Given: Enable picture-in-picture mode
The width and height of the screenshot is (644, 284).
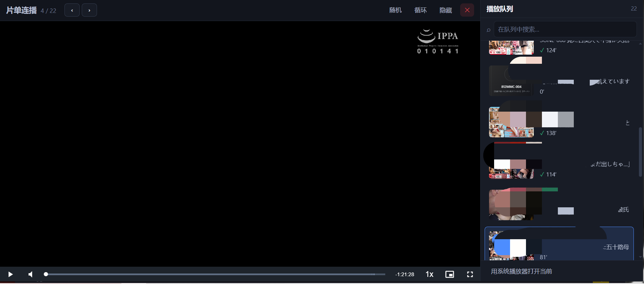Looking at the screenshot, I should pyautogui.click(x=450, y=274).
